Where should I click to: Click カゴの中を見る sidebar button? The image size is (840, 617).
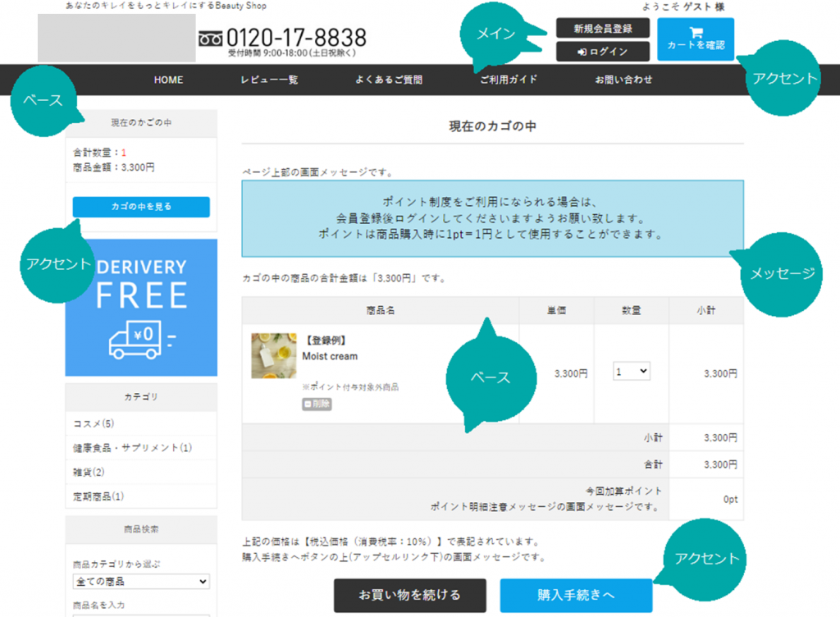141,207
